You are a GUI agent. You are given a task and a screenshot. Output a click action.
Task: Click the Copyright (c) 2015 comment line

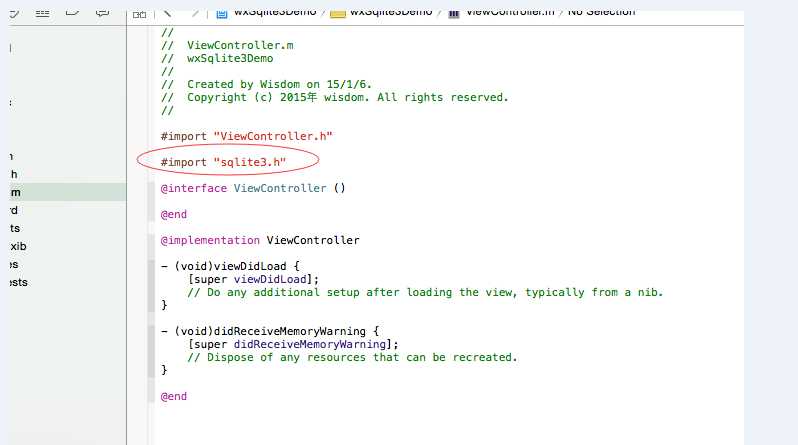point(334,97)
